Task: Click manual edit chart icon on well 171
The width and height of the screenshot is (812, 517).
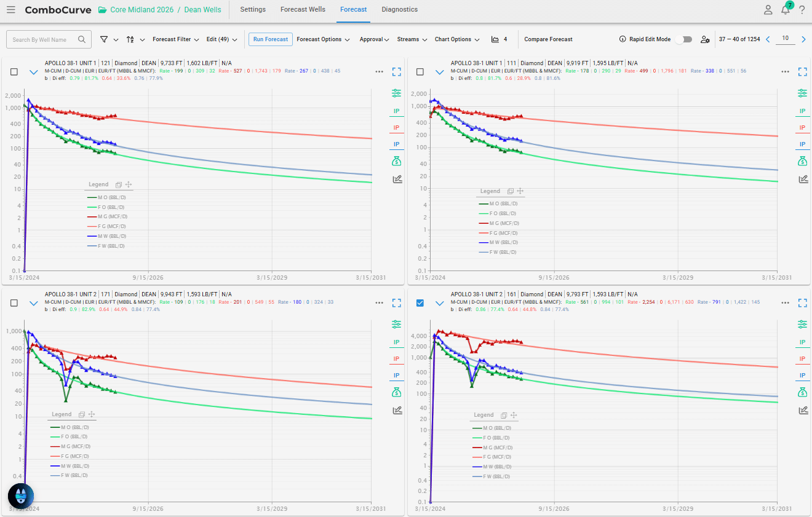Action: 397,410
